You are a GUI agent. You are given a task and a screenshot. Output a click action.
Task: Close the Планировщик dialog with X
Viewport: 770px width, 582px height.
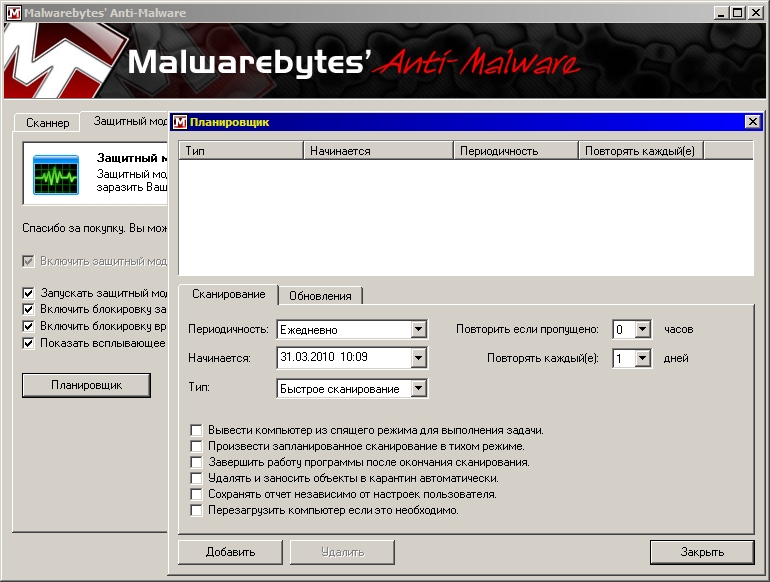click(x=752, y=121)
